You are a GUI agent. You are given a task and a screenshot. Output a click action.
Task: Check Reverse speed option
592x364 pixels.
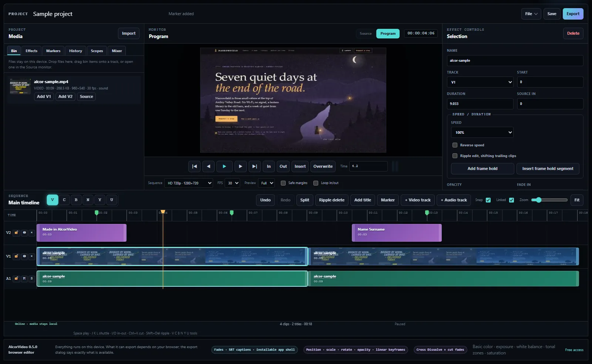455,145
